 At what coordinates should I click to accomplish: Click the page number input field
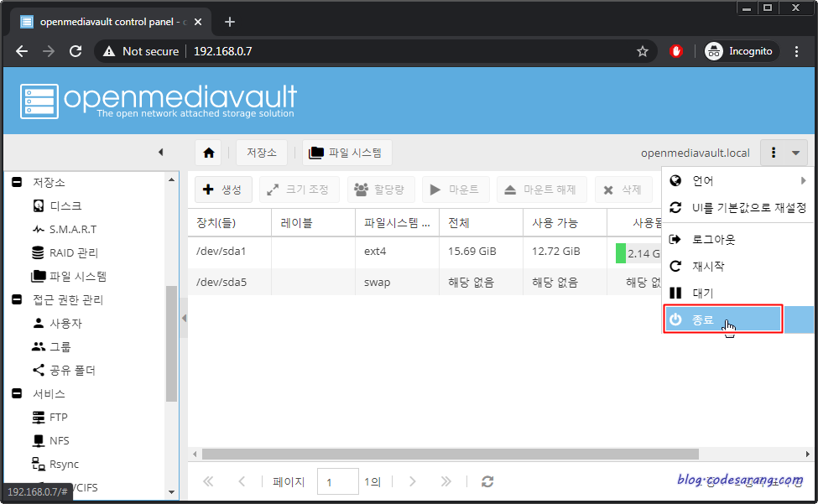pyautogui.click(x=337, y=481)
